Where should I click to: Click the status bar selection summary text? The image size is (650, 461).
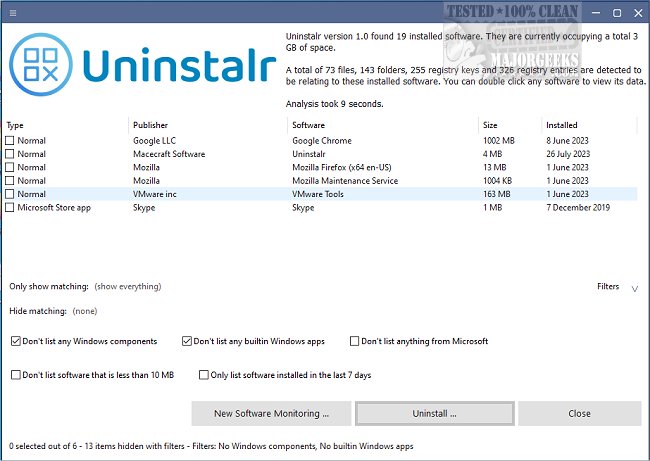tap(211, 446)
